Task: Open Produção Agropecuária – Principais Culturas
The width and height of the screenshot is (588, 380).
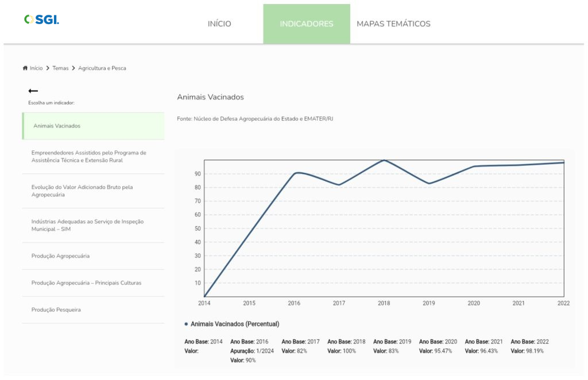Action: click(x=86, y=283)
